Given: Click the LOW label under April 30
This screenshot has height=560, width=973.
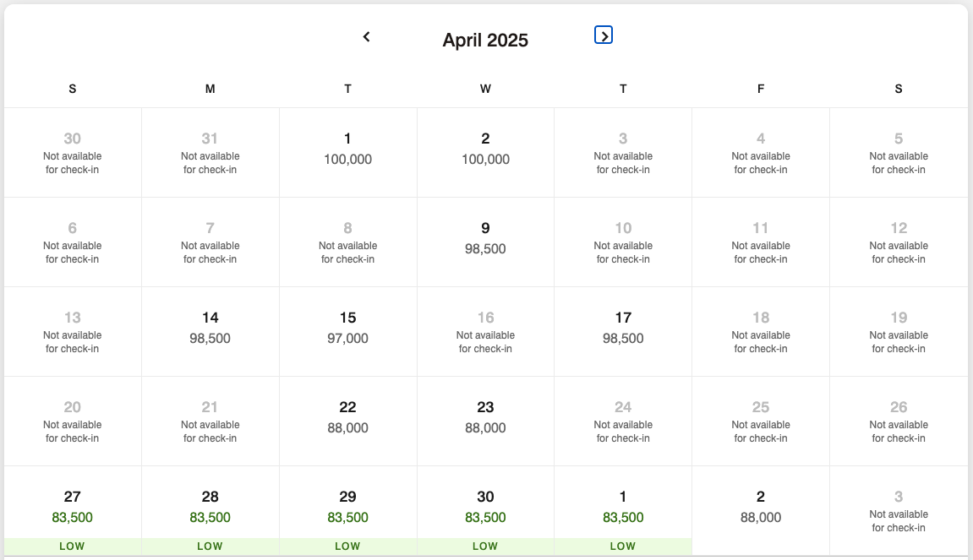Looking at the screenshot, I should click(485, 546).
